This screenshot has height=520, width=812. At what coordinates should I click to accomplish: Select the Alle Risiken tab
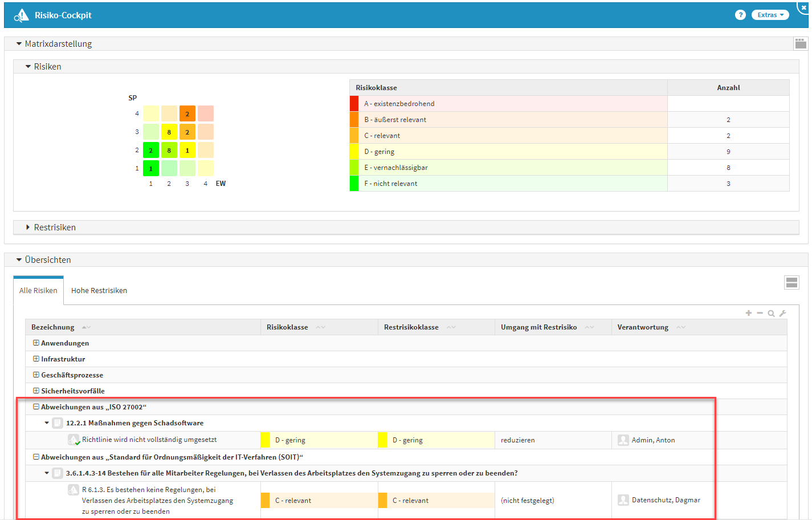pyautogui.click(x=38, y=291)
